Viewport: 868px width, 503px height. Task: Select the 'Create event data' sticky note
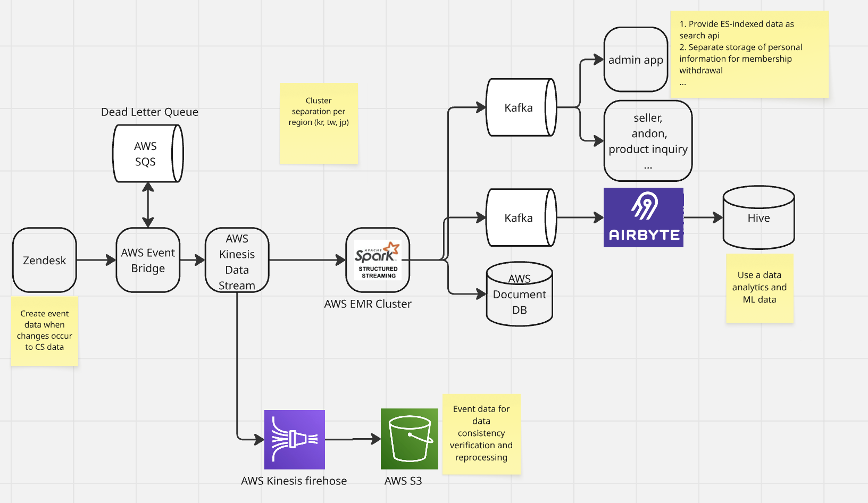45,331
